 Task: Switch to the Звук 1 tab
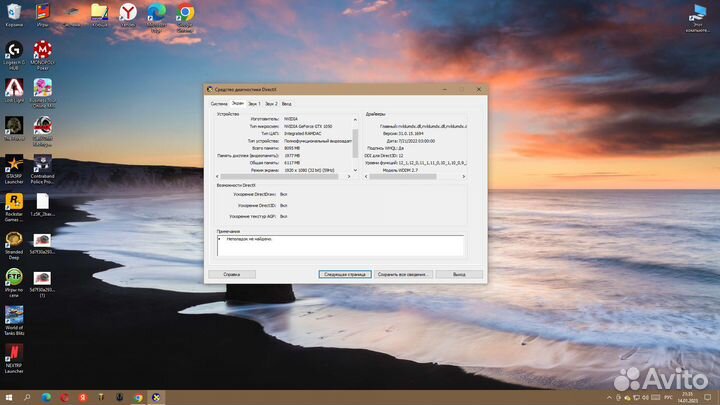click(x=254, y=104)
